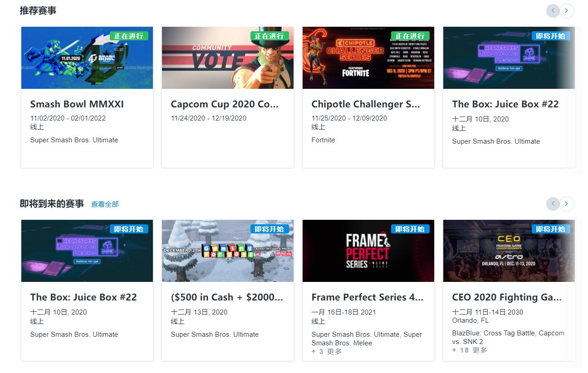Open the 查看全部 view all link
Viewport: 588px width, 373px height.
105,204
